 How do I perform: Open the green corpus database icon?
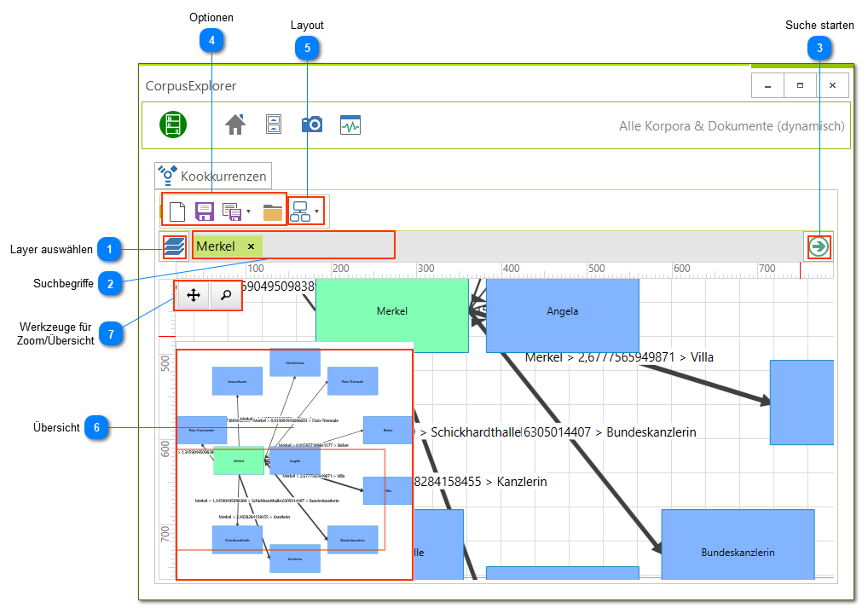[173, 124]
